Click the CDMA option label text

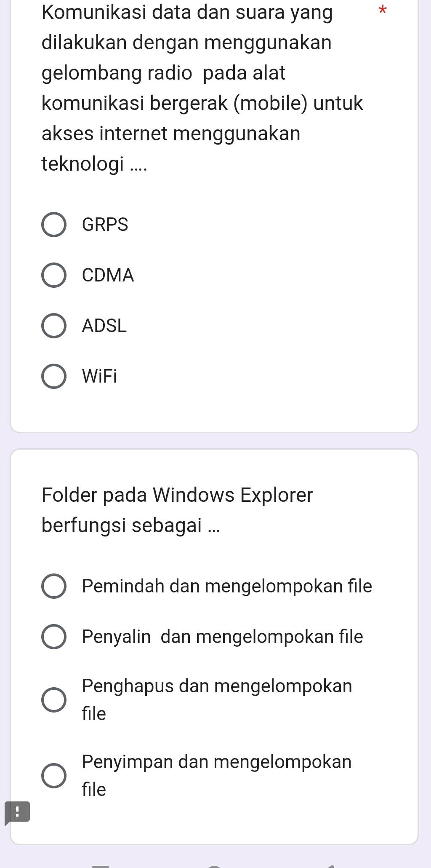click(x=108, y=275)
